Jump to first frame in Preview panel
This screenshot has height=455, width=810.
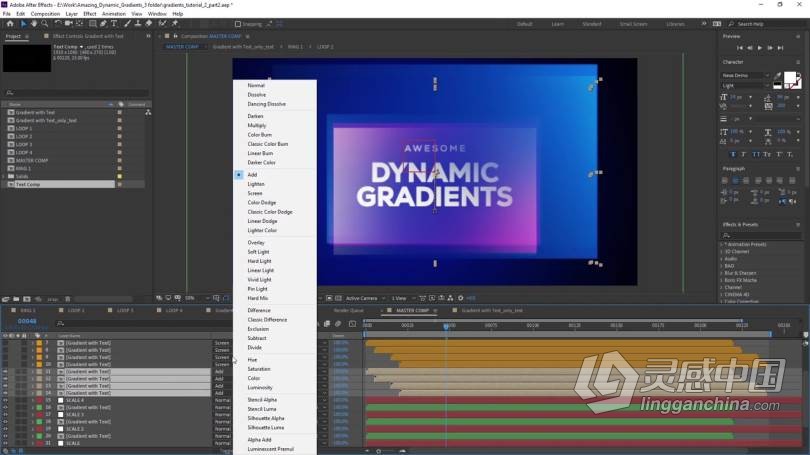(x=740, y=48)
